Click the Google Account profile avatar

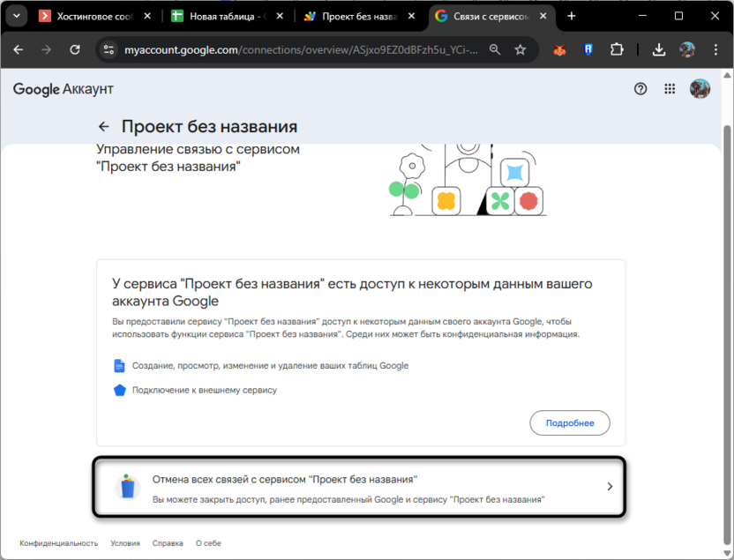(x=699, y=88)
